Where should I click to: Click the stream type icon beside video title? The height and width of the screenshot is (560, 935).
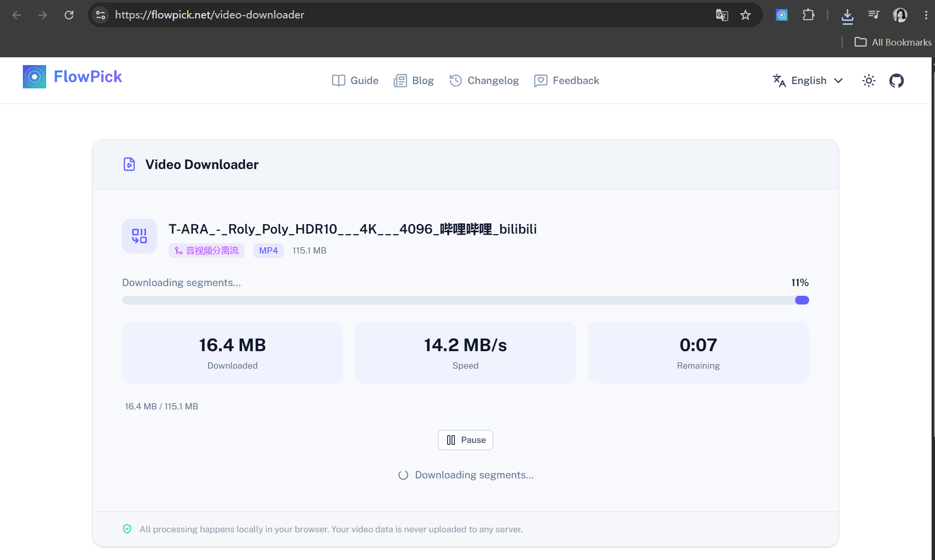[139, 236]
